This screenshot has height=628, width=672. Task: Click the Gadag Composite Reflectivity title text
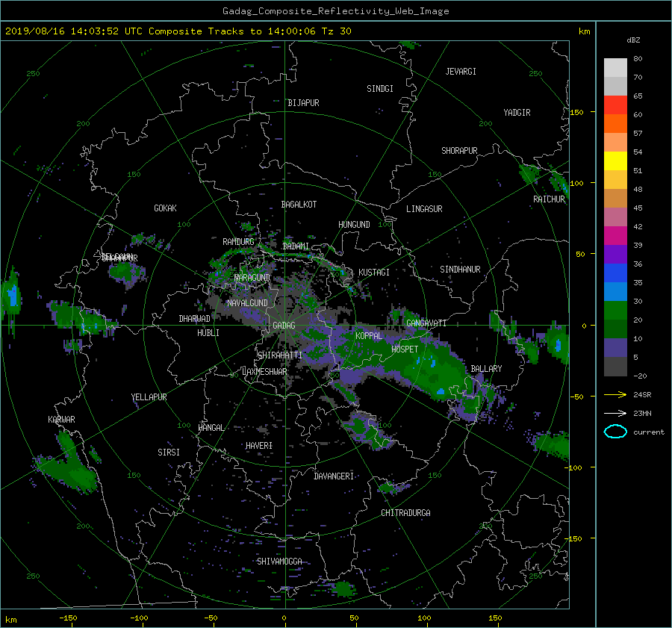click(x=335, y=11)
